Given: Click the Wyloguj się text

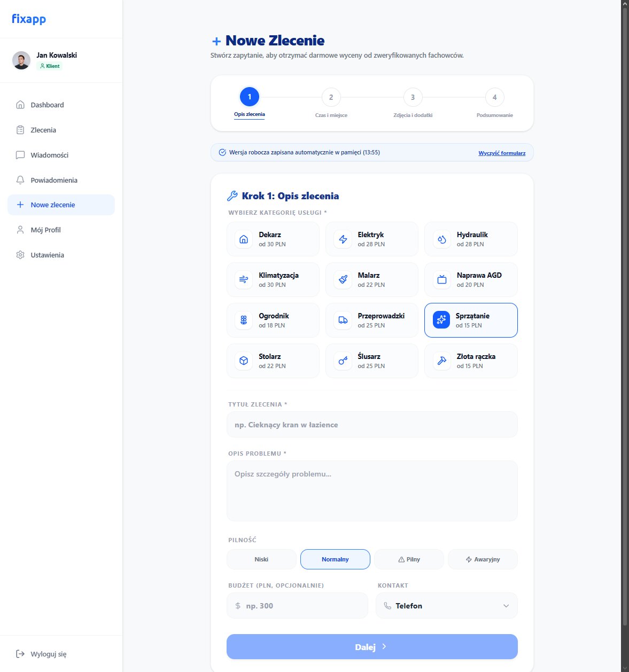Looking at the screenshot, I should click(49, 654).
